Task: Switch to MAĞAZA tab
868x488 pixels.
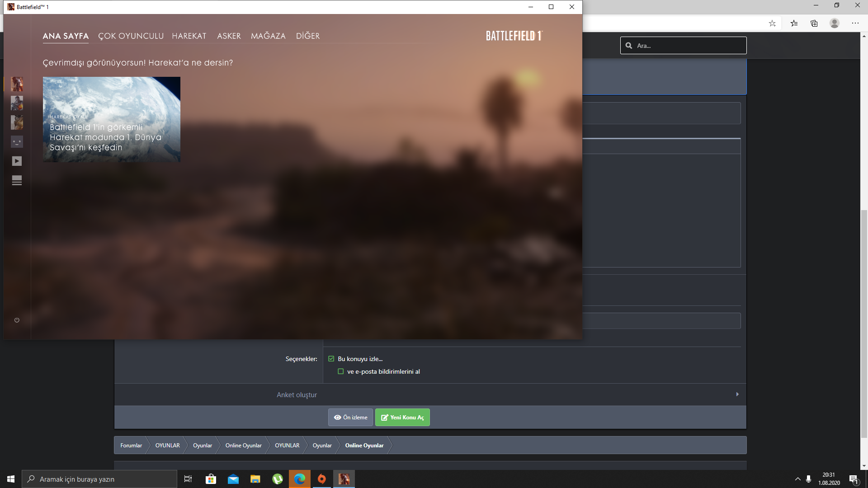Action: (x=268, y=36)
